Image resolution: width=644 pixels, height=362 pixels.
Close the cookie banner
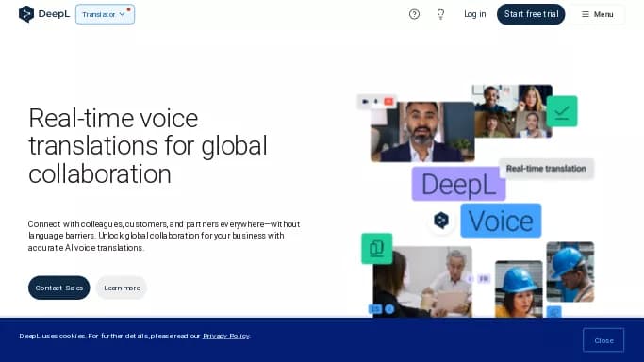[603, 340]
